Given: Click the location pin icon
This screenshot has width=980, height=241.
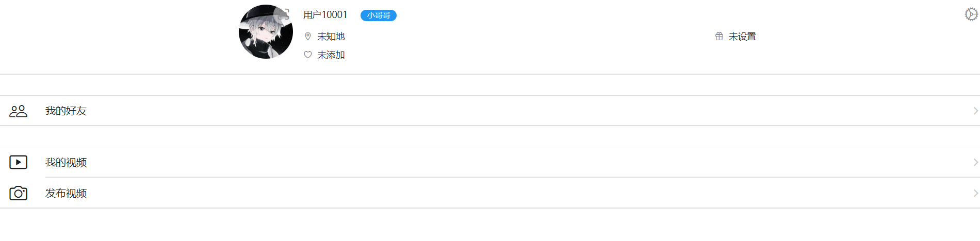Looking at the screenshot, I should (308, 37).
